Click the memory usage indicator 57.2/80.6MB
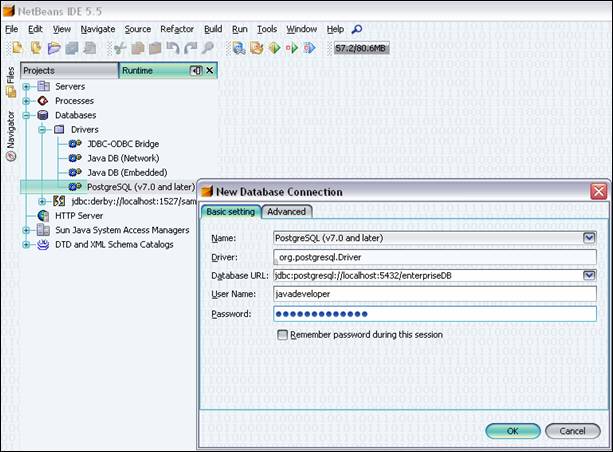The image size is (613, 452). [x=360, y=48]
